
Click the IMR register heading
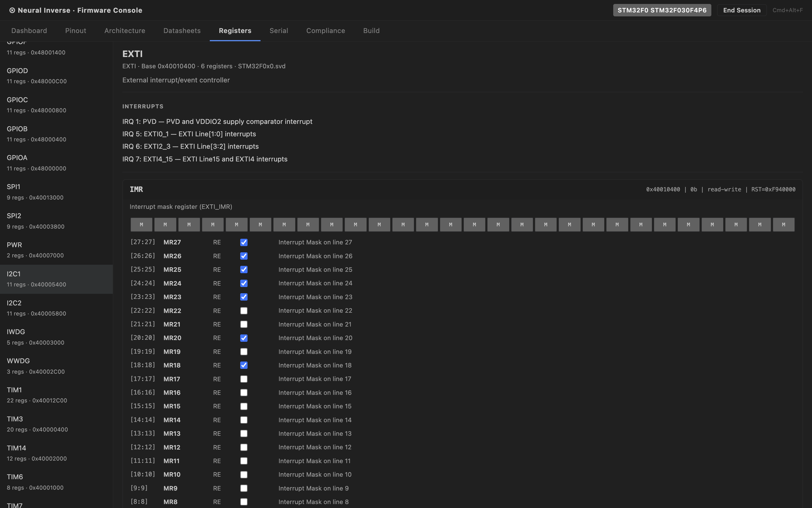(x=136, y=189)
